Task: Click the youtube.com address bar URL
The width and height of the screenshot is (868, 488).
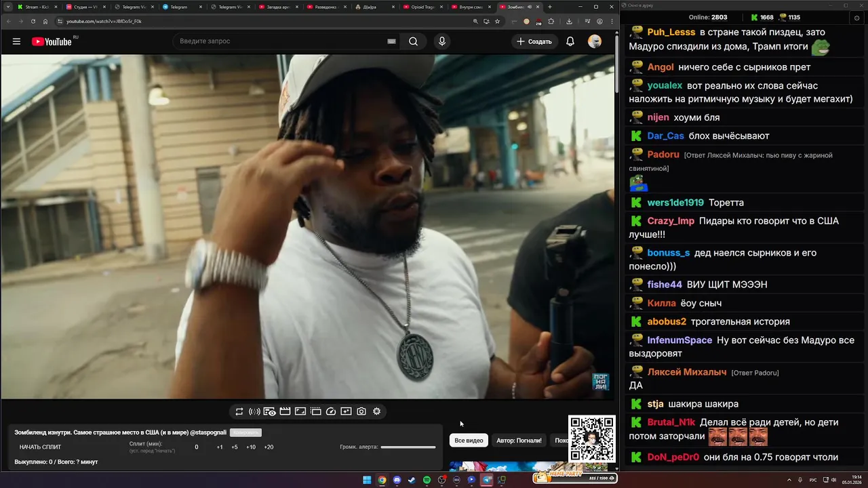Action: (104, 21)
